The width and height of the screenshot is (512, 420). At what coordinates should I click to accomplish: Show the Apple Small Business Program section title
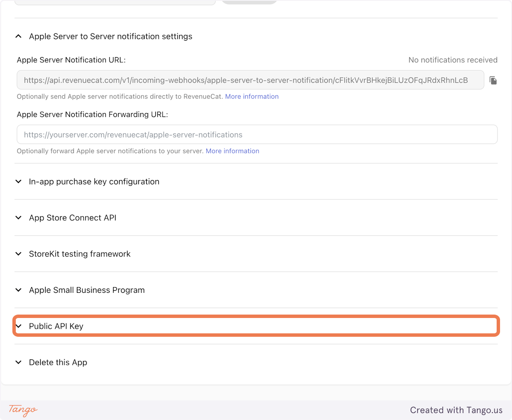(87, 290)
